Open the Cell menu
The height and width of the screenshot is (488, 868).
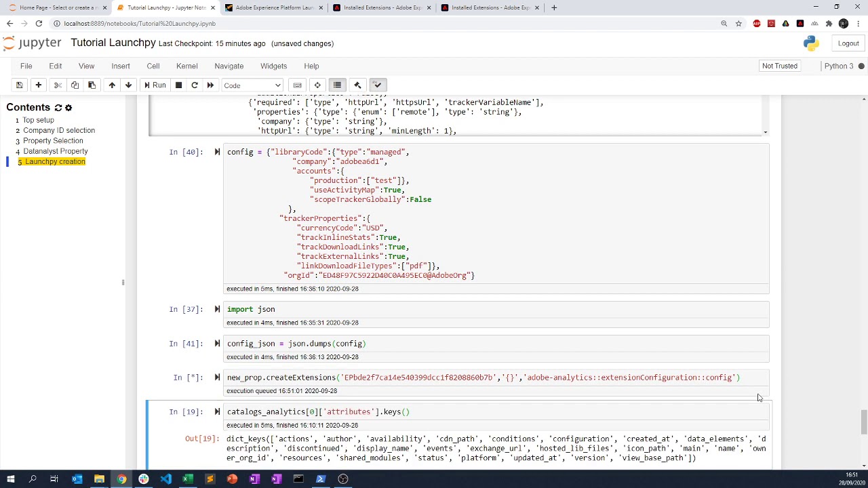coord(153,66)
